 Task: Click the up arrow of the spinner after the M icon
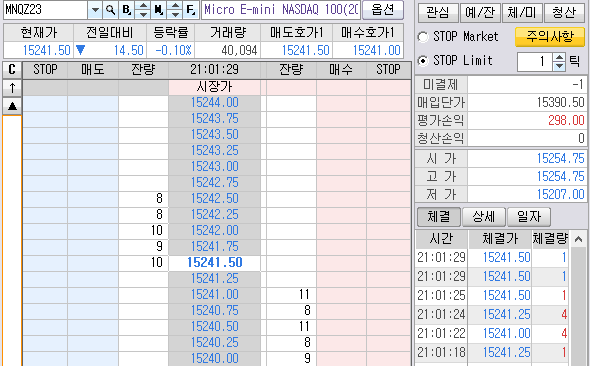point(175,6)
